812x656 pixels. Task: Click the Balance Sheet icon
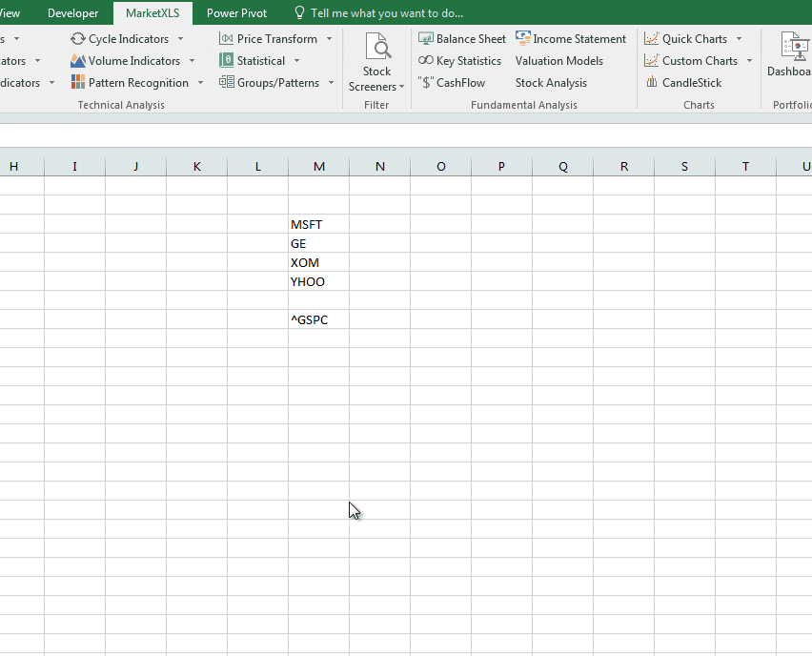[426, 39]
